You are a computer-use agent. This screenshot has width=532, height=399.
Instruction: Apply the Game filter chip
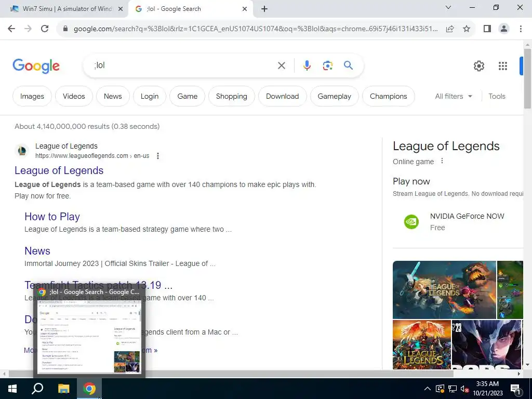pyautogui.click(x=187, y=96)
